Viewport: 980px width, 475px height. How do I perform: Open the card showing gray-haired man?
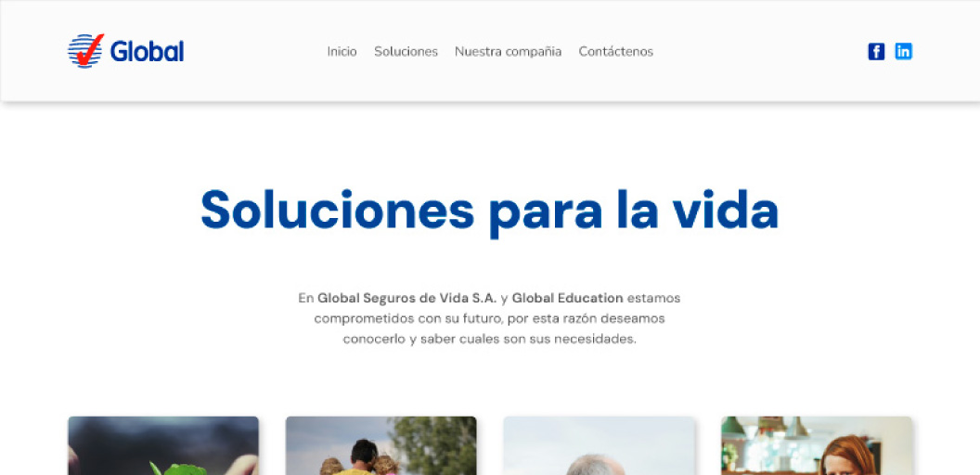click(x=599, y=446)
